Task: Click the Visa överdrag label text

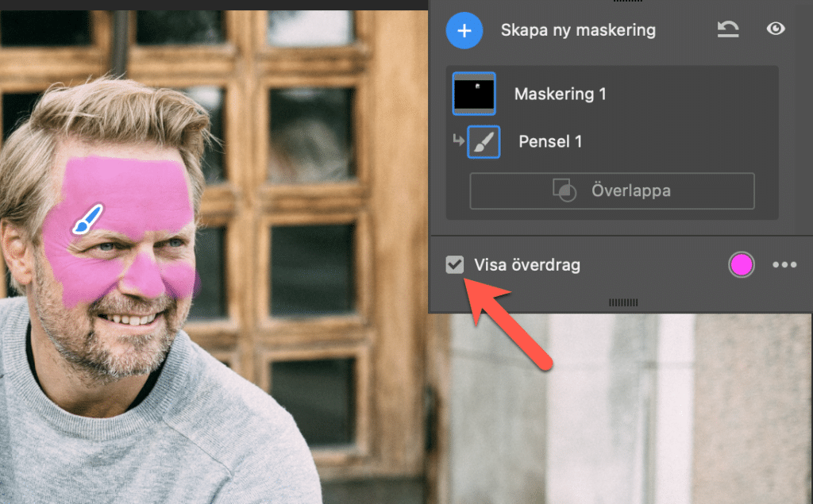Action: click(526, 265)
